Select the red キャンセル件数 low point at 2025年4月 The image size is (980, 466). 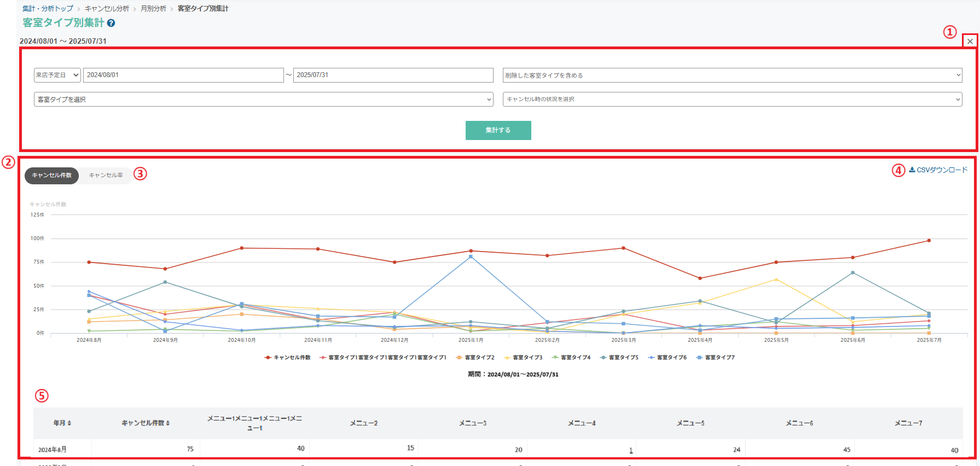pos(700,278)
